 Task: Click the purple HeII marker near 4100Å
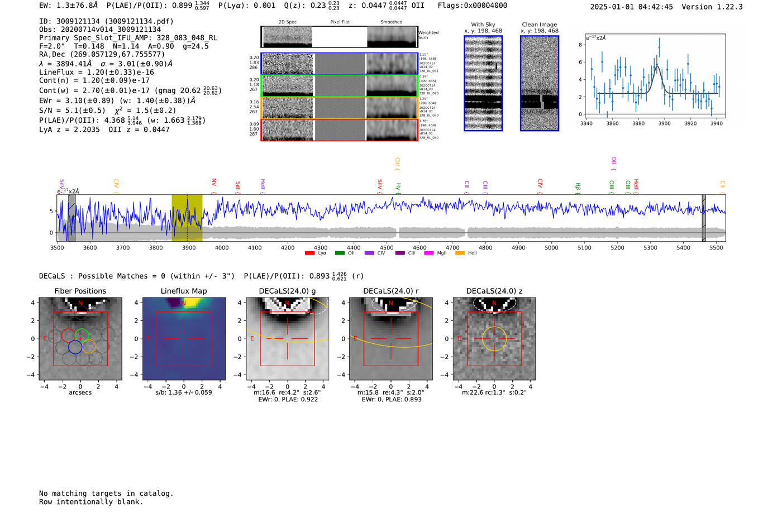tap(263, 187)
